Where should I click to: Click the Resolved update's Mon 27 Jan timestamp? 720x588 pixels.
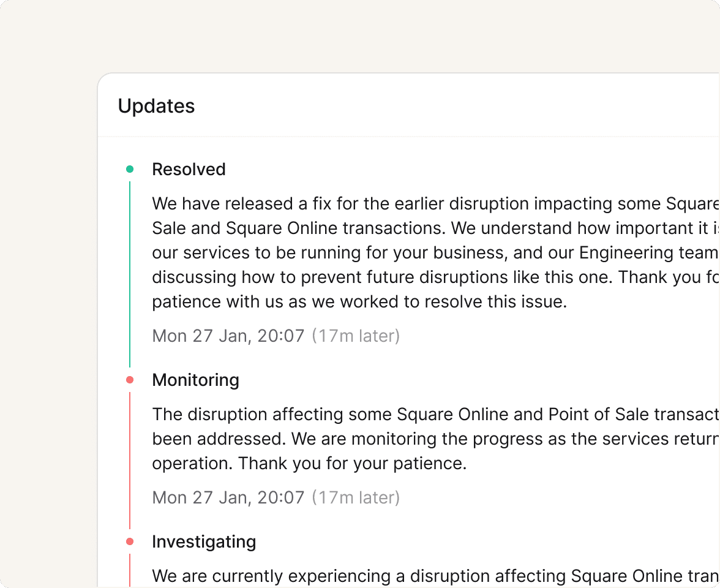228,336
